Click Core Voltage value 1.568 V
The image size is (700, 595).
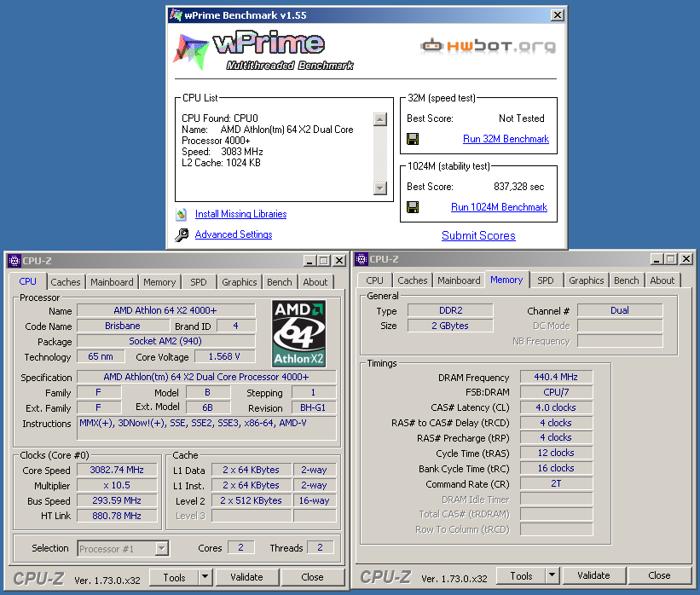tap(224, 356)
